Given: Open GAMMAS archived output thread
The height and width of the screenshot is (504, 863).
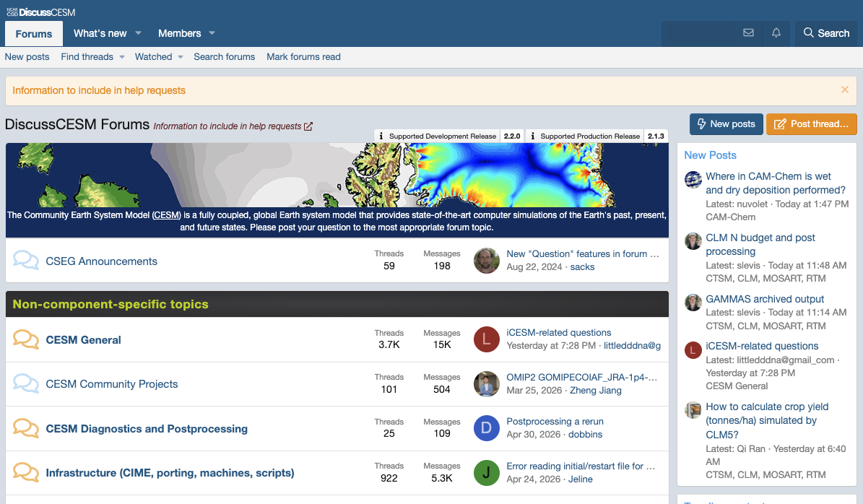Looking at the screenshot, I should (765, 299).
